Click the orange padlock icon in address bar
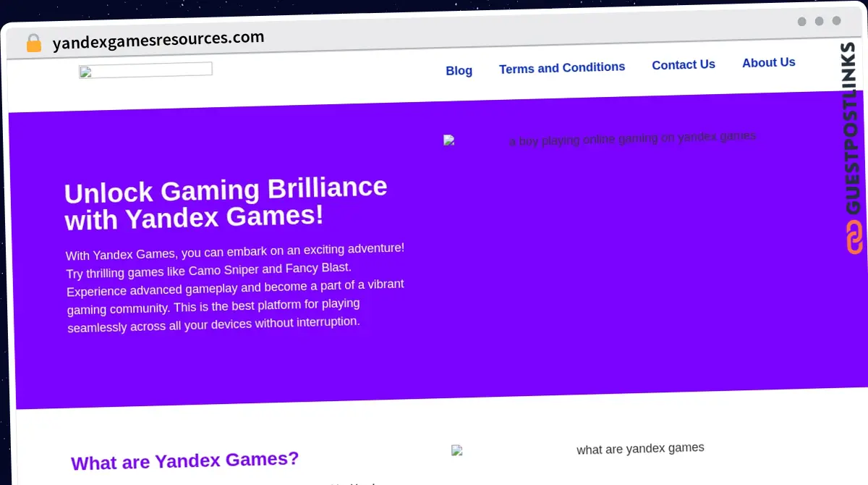This screenshot has height=485, width=868. 33,43
